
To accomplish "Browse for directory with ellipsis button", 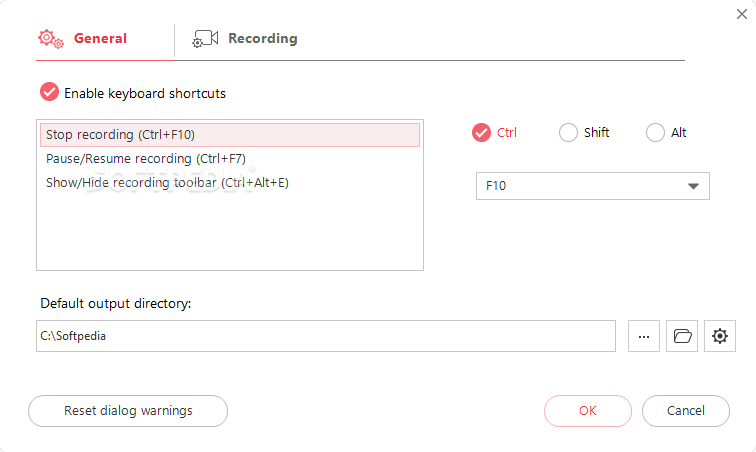I will (644, 336).
